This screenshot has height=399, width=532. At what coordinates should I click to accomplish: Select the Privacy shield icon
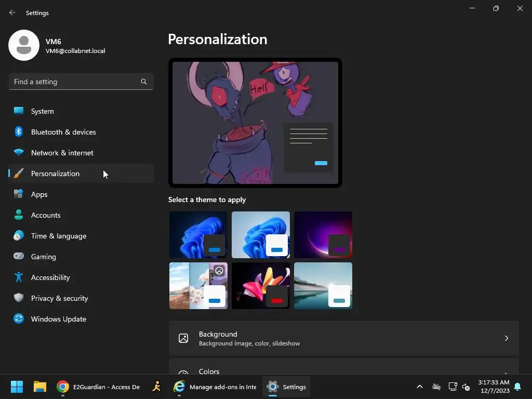click(x=19, y=298)
